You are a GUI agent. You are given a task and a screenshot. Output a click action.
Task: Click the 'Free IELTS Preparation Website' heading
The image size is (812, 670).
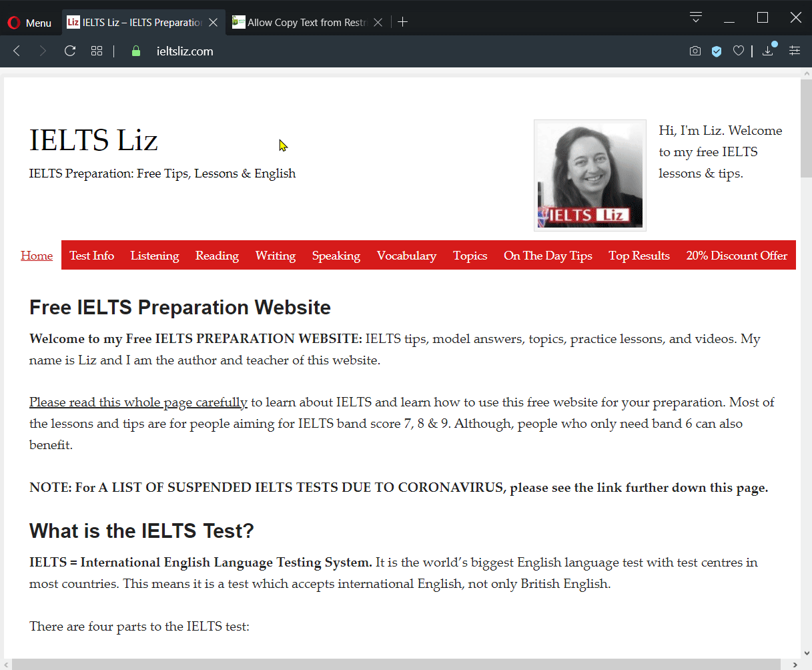180,307
